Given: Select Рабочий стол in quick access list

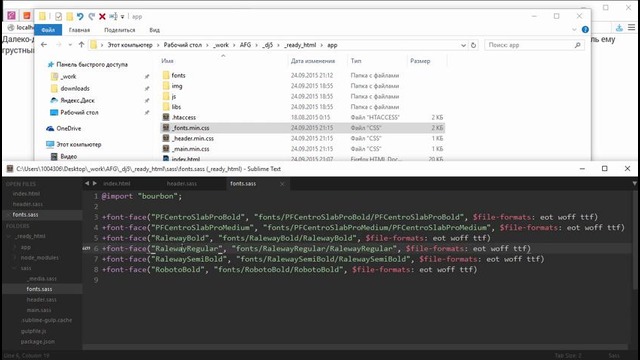Looking at the screenshot, I should [79, 112].
